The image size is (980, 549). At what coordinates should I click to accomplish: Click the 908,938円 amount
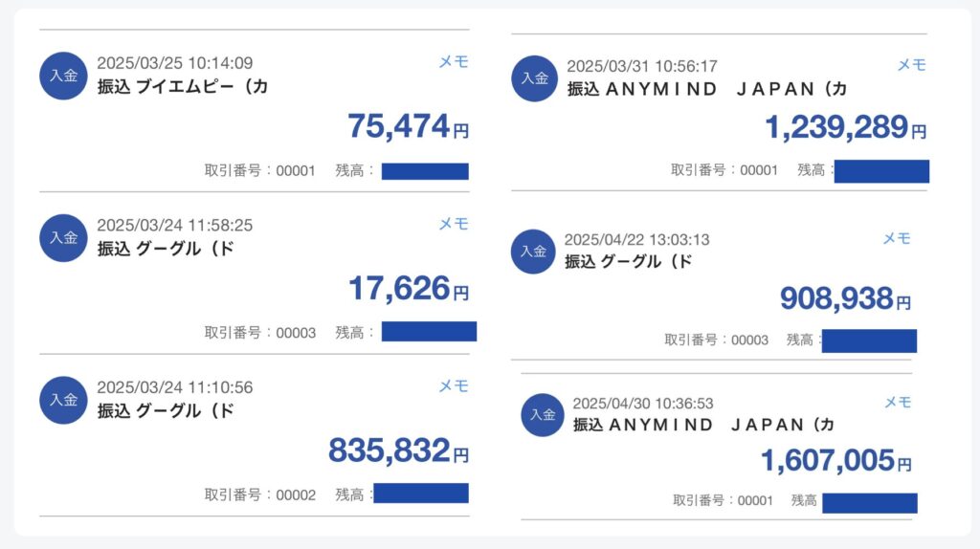[x=846, y=298]
